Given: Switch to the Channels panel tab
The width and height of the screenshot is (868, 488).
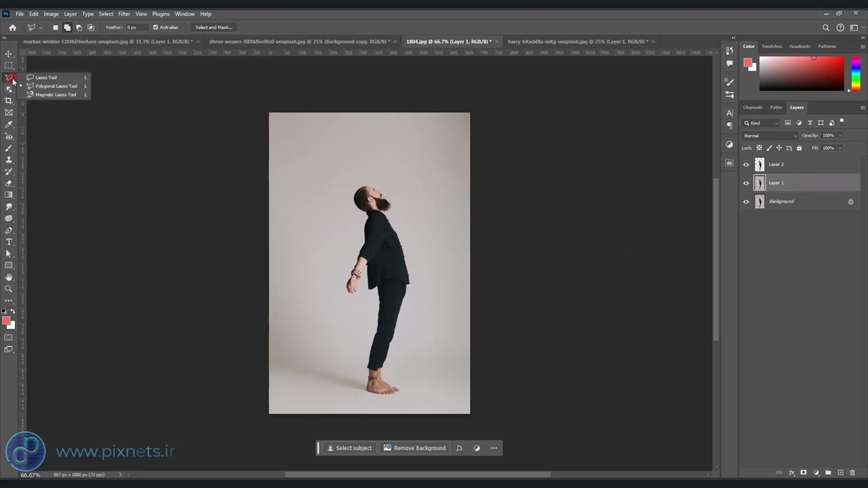Looking at the screenshot, I should coord(752,107).
